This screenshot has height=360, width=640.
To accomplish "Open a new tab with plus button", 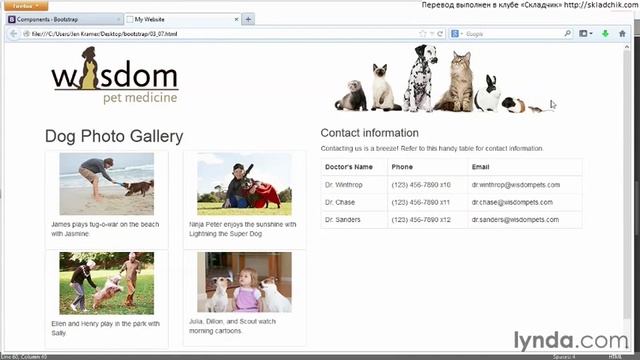I will click(248, 19).
